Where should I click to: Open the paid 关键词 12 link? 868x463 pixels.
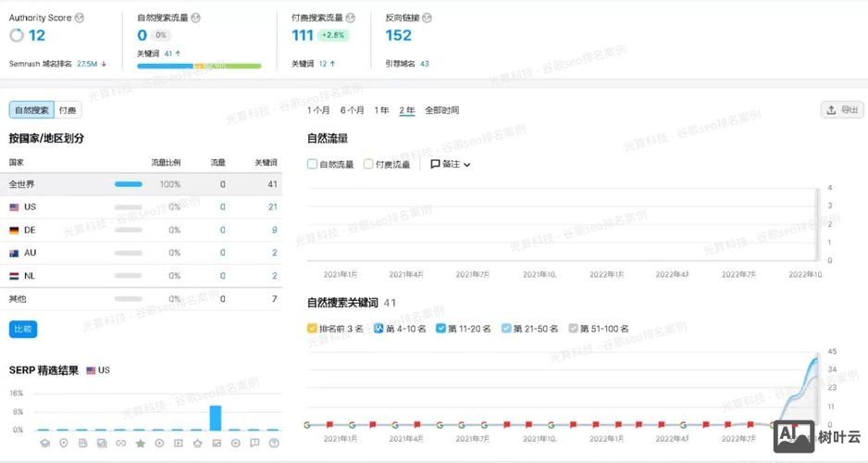323,64
